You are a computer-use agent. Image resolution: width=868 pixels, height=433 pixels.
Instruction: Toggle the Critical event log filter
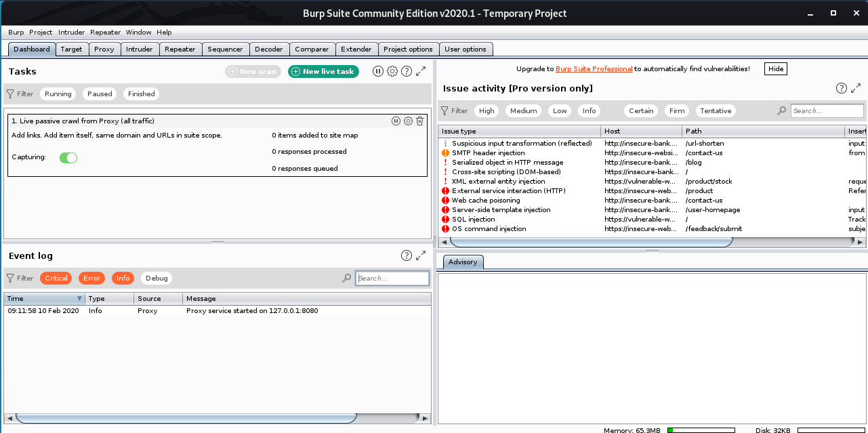pyautogui.click(x=56, y=278)
